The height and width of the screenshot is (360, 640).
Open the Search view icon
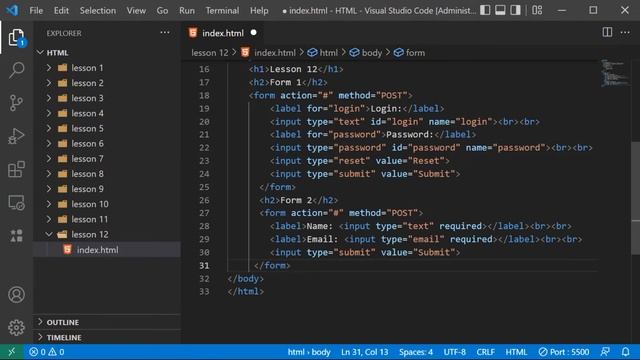(x=16, y=70)
